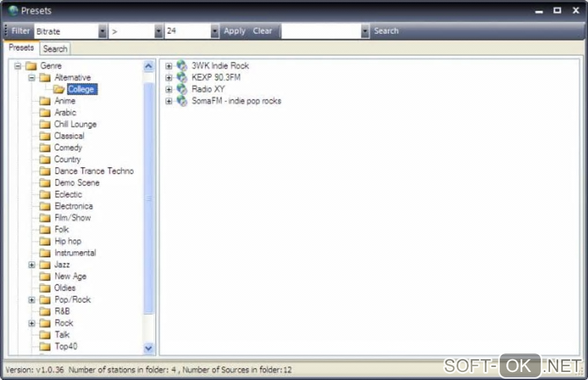Collapse the Alternative genre node
Viewport: 588px width, 380px height.
(x=32, y=78)
